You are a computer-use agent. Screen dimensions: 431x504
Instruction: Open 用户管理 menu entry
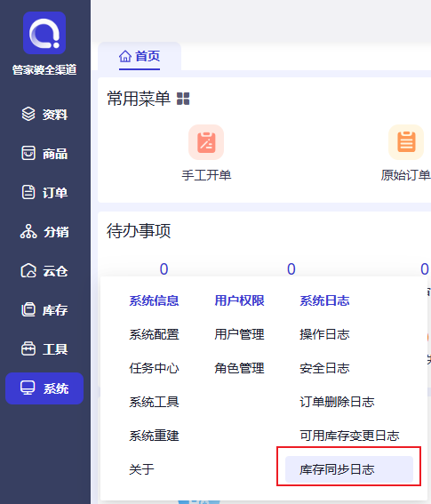pos(239,334)
